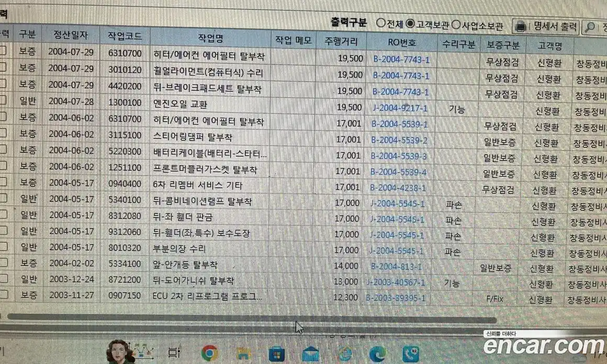Open Microsoft Edge from the taskbar
The width and height of the screenshot is (607, 364).
coord(377,354)
